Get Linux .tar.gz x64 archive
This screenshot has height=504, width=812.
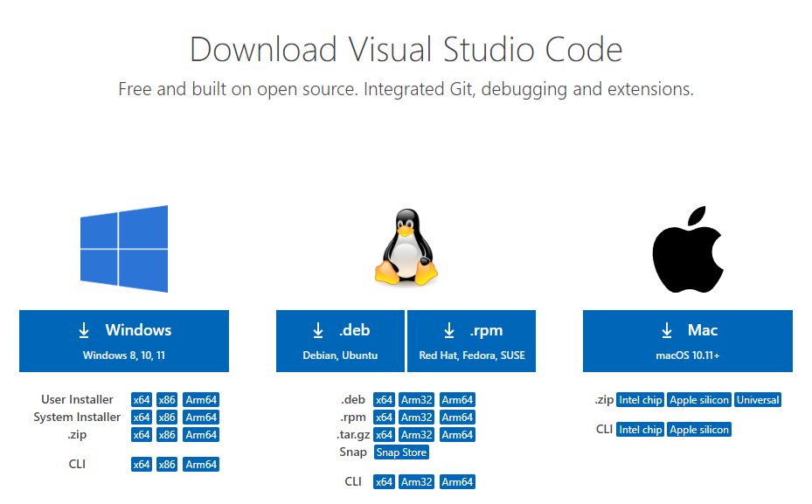384,435
